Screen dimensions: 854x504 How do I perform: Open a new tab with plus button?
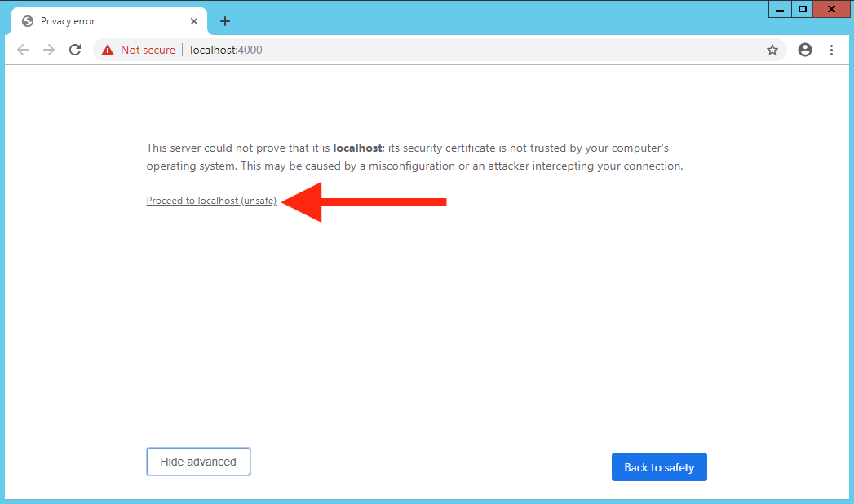pyautogui.click(x=225, y=21)
